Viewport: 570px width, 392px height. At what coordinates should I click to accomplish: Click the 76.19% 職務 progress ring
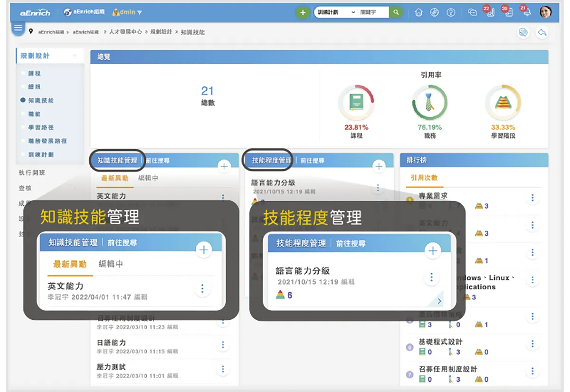[x=429, y=102]
